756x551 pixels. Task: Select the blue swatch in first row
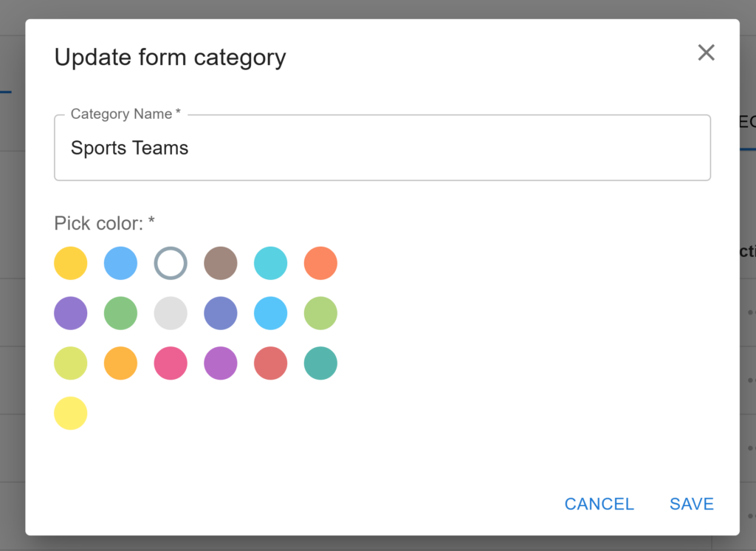click(x=120, y=263)
